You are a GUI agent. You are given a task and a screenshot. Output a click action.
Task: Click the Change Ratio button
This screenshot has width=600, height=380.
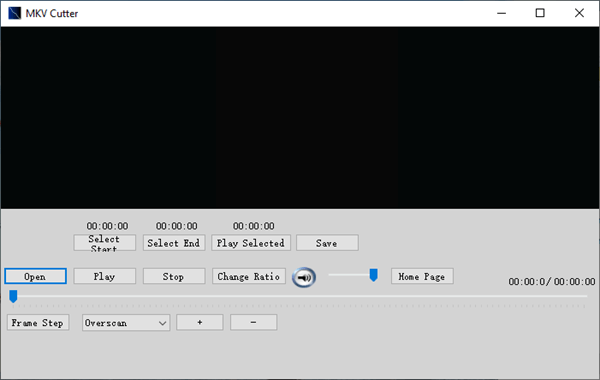coord(249,276)
